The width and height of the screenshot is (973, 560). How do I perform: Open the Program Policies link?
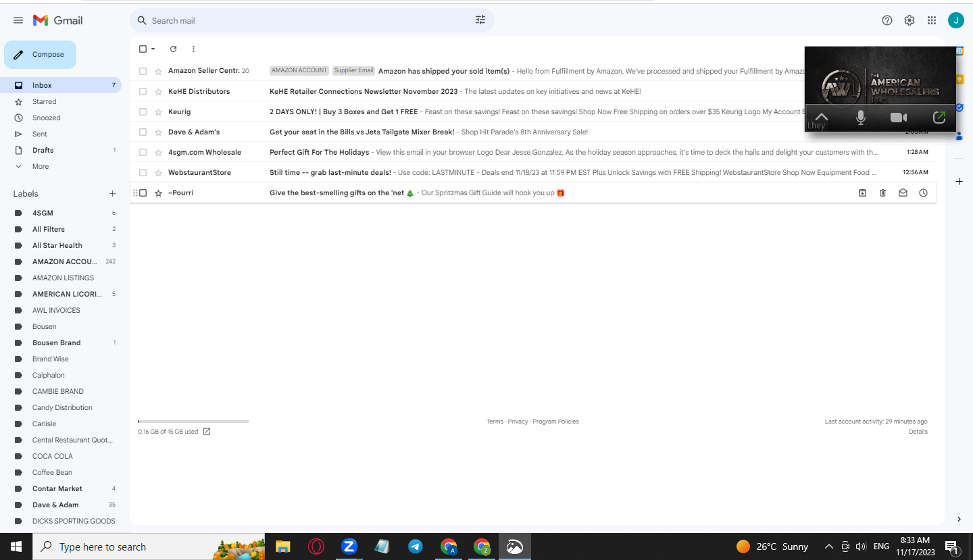coord(555,422)
